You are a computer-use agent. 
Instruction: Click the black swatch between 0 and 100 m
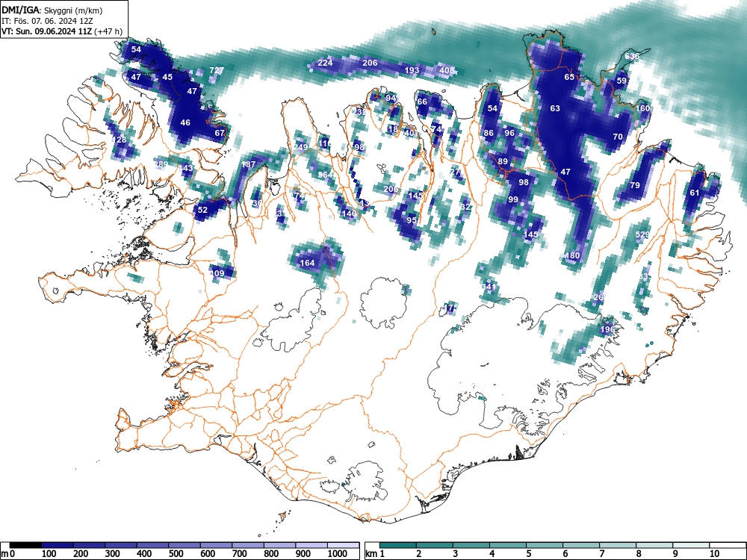click(25, 545)
